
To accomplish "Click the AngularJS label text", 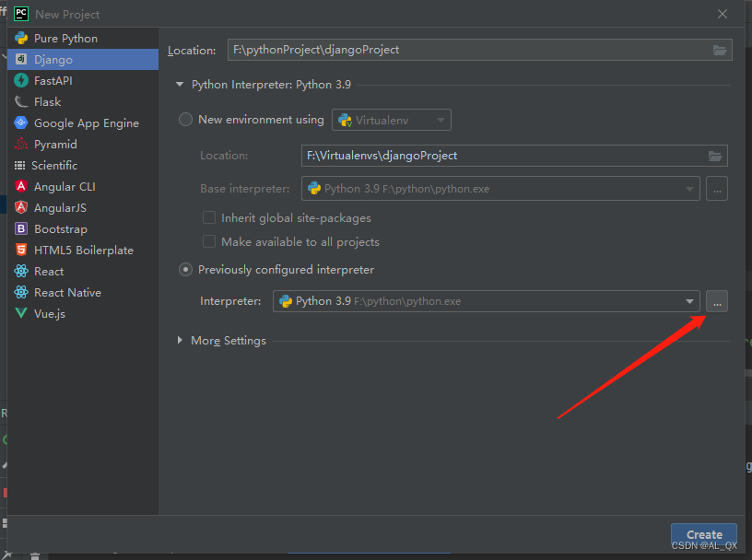I will [61, 207].
